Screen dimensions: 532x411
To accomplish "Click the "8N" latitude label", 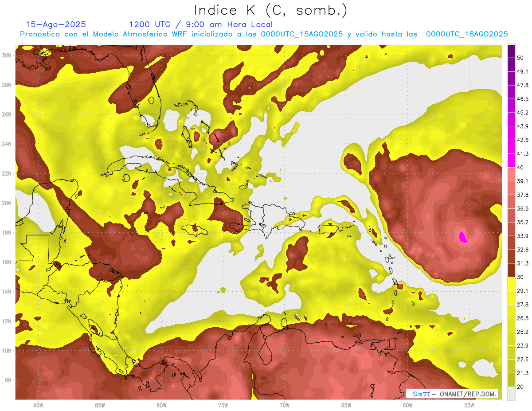I will click(x=9, y=380).
